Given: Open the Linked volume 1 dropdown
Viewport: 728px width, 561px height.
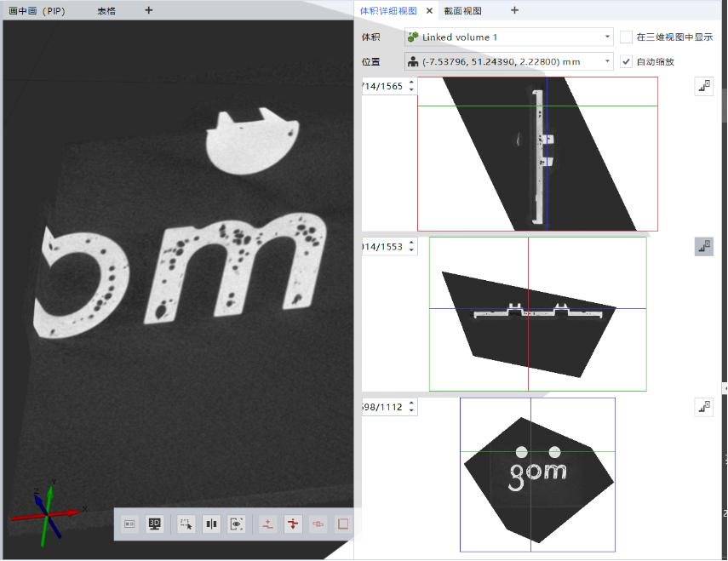Looking at the screenshot, I should coord(509,37).
